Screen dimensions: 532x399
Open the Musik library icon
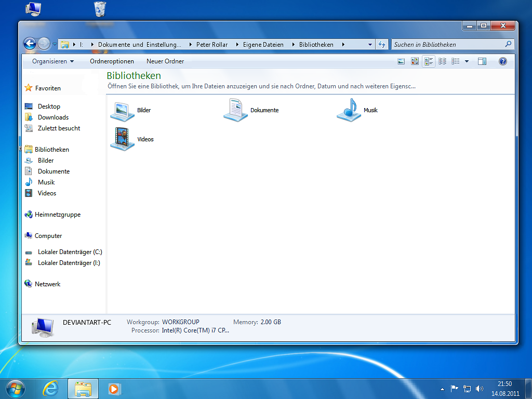(x=349, y=111)
